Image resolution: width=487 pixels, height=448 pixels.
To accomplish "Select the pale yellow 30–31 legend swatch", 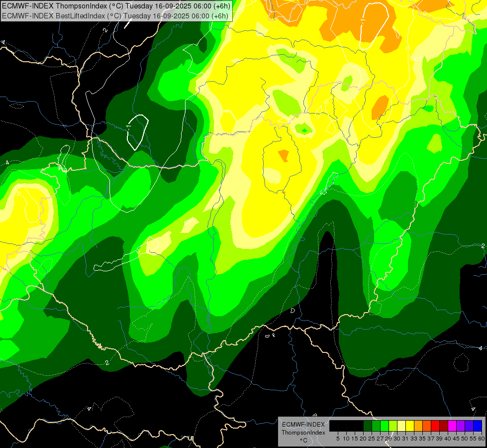I will pos(401,426).
